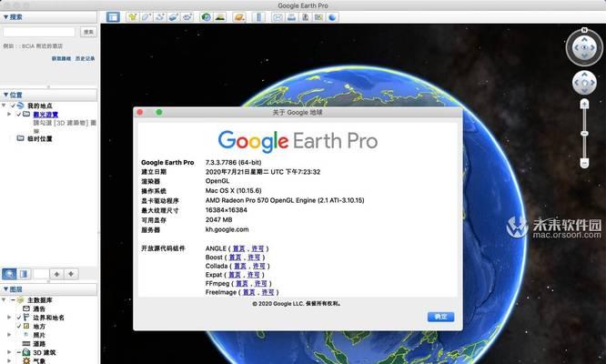Toggle sunlight across the landscape icon
This screenshot has width=606, height=364.
point(220,17)
